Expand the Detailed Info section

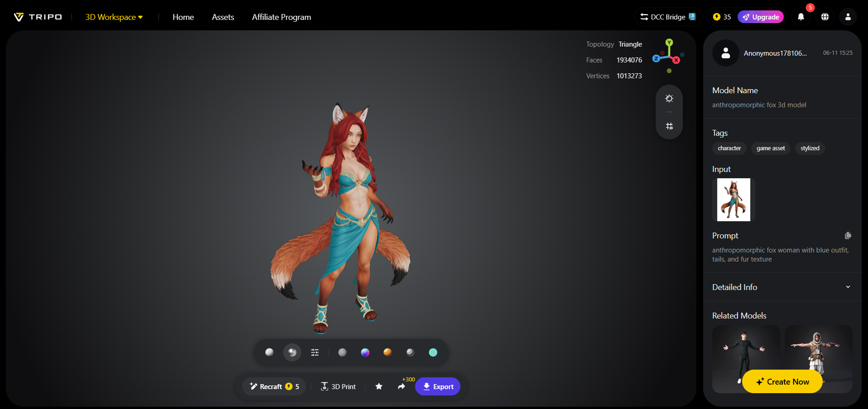[782, 287]
